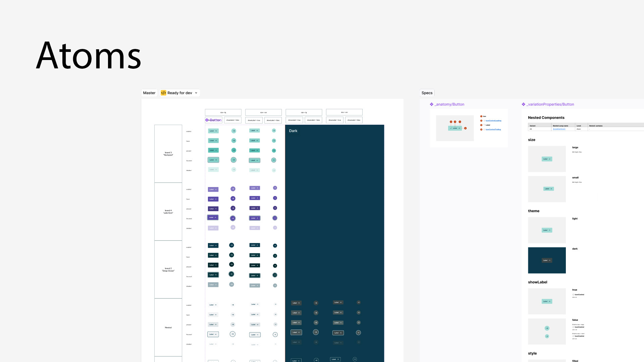Screen dimensions: 644x362
Task: Open the IconControlTrailing link
Action: 493,129
